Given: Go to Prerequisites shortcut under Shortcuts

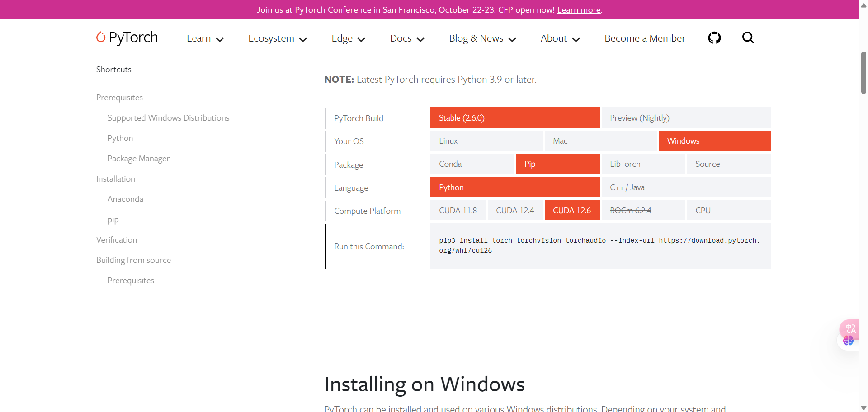Looking at the screenshot, I should (119, 98).
